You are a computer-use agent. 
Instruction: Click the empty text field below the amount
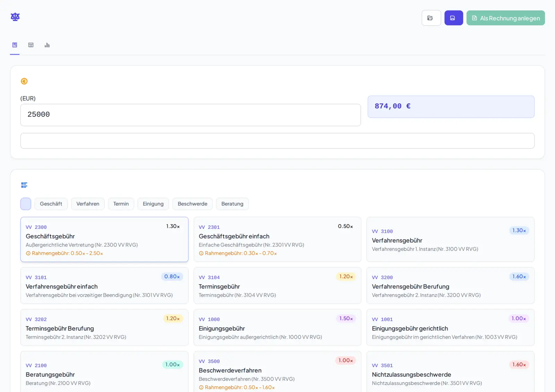click(x=277, y=141)
